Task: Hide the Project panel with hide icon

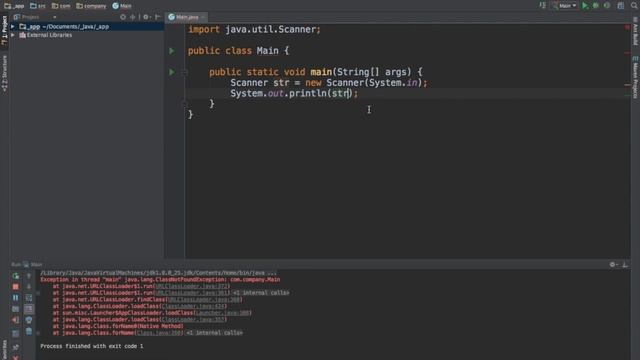Action: (x=158, y=17)
